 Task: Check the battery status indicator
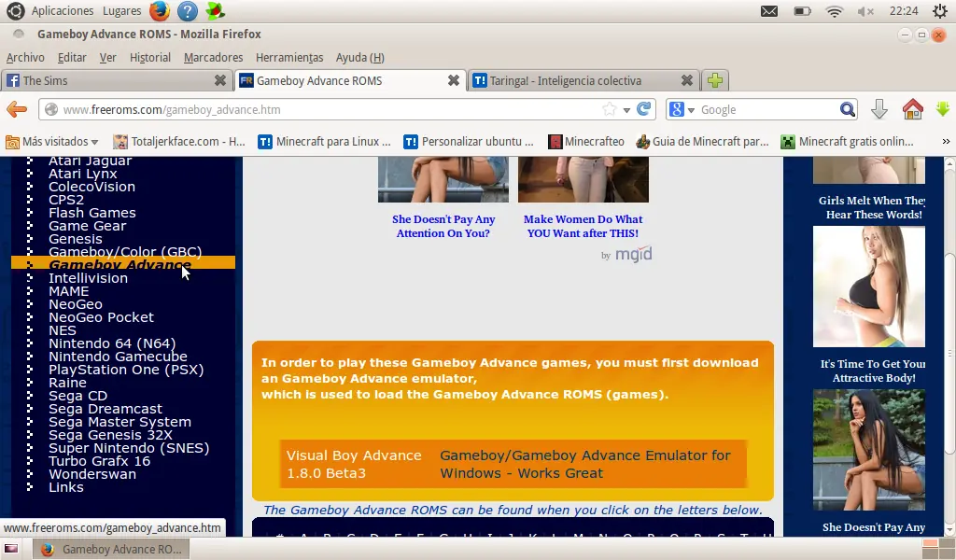(x=802, y=11)
